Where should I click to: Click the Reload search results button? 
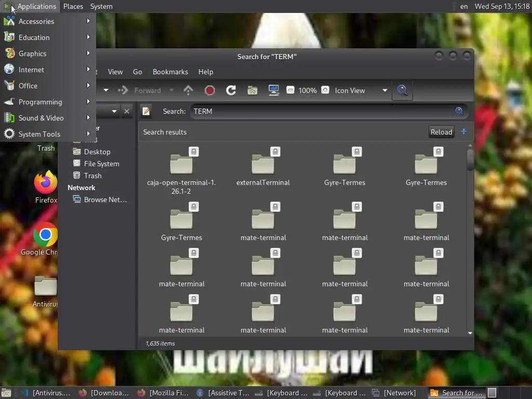click(441, 132)
